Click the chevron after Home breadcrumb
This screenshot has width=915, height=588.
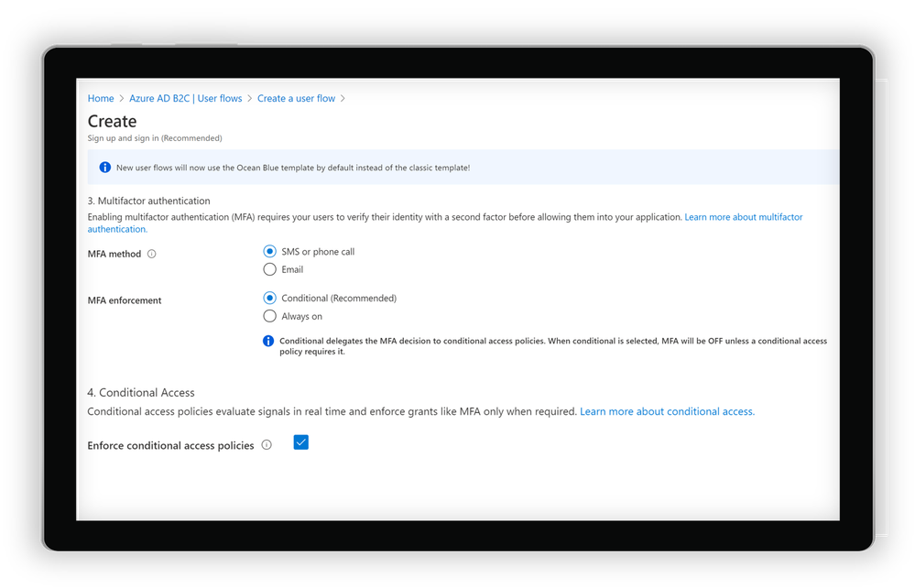coord(122,99)
